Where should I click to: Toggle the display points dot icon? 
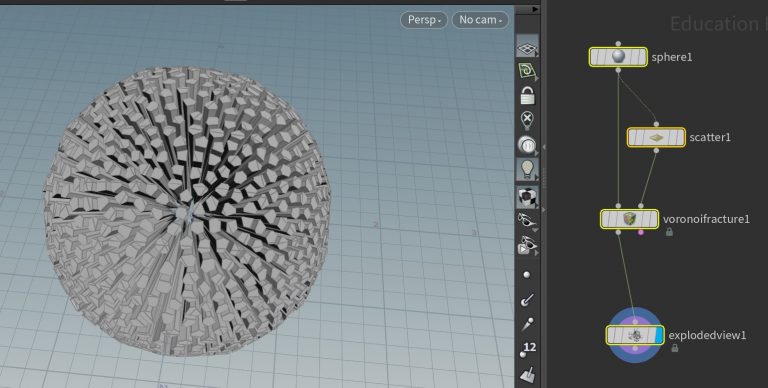tap(527, 275)
